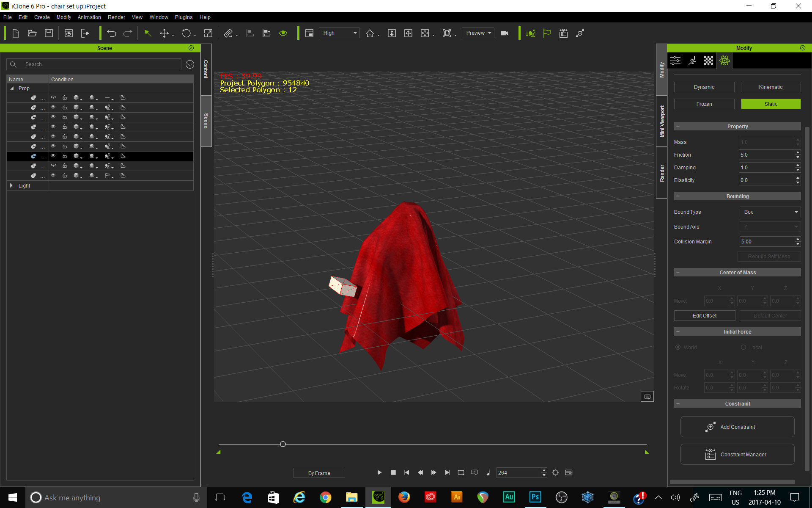This screenshot has width=812, height=508.
Task: Set physics state to Frozen
Action: click(704, 104)
